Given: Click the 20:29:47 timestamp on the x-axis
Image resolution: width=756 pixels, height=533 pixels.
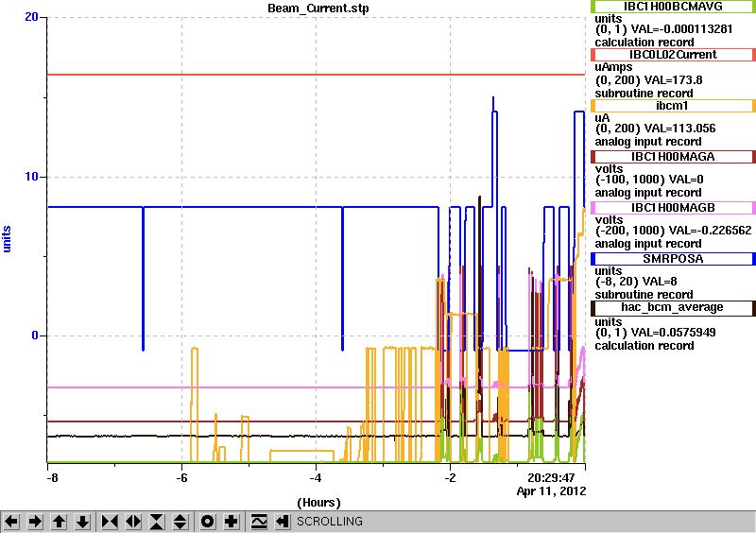Looking at the screenshot, I should pyautogui.click(x=551, y=478).
